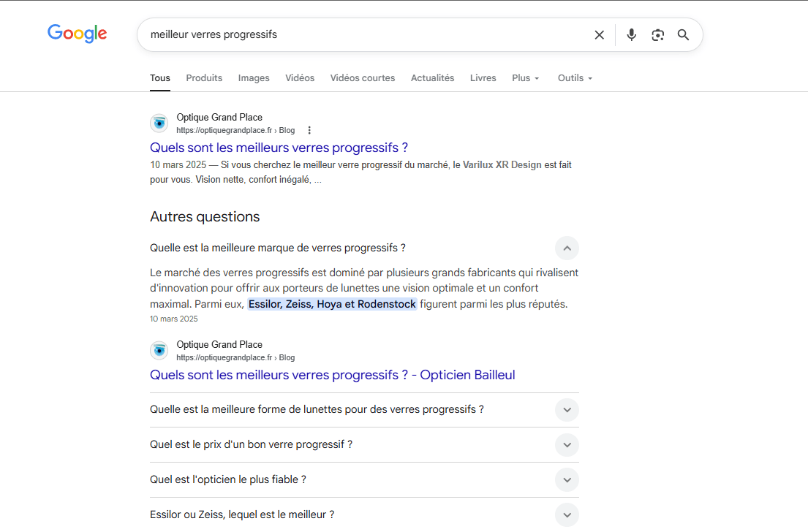Expand "l'opticien le plus fiable" chevron
This screenshot has width=808, height=532.
click(567, 480)
